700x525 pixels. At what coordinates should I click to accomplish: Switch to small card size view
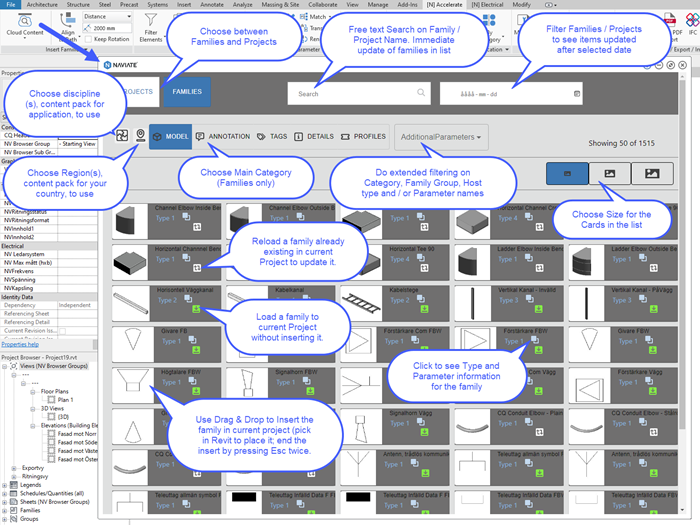click(567, 173)
